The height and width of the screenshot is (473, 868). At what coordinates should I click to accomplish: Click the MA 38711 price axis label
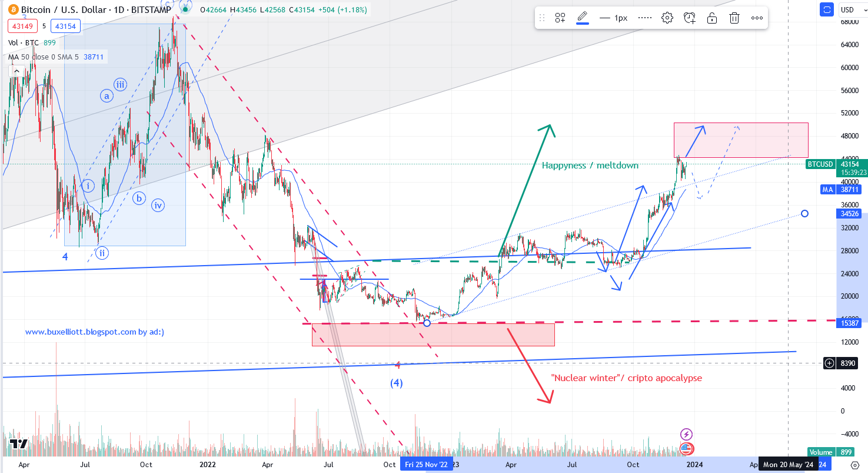[842, 190]
